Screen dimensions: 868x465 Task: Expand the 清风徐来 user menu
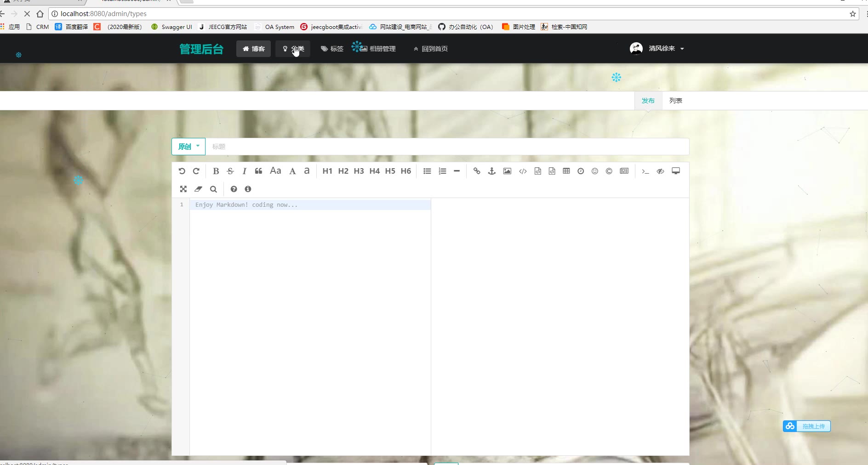tap(667, 48)
